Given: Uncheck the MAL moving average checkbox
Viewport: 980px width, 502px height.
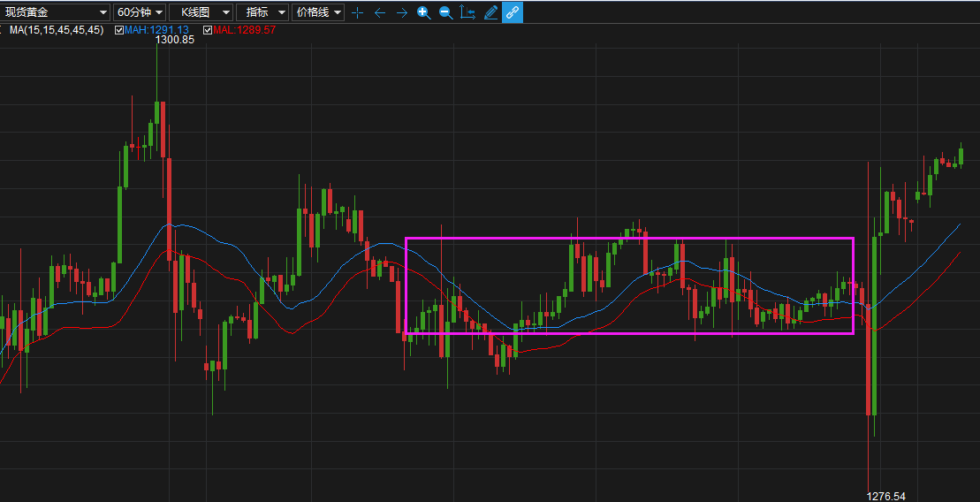Looking at the screenshot, I should (208, 30).
